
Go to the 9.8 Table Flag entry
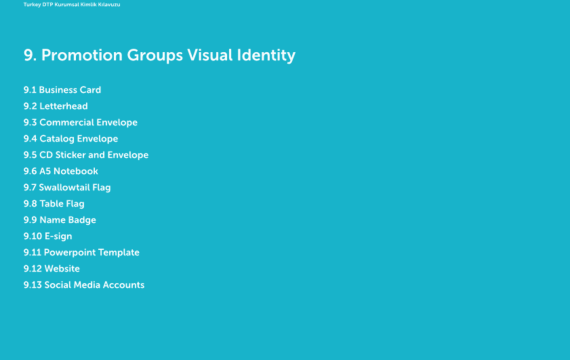[54, 204]
